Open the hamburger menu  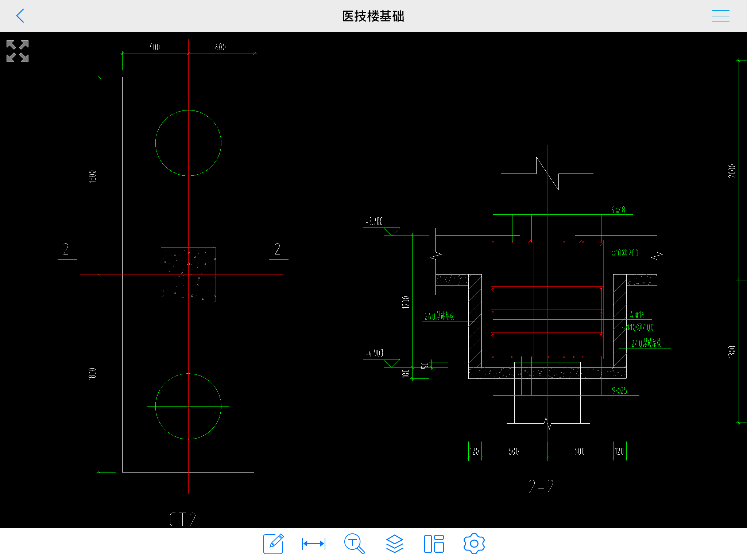pos(720,16)
